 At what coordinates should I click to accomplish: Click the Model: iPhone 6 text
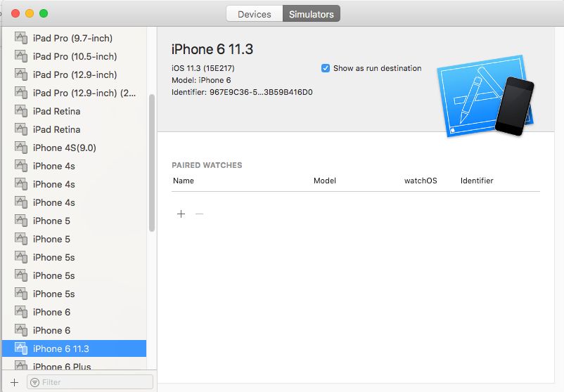201,80
